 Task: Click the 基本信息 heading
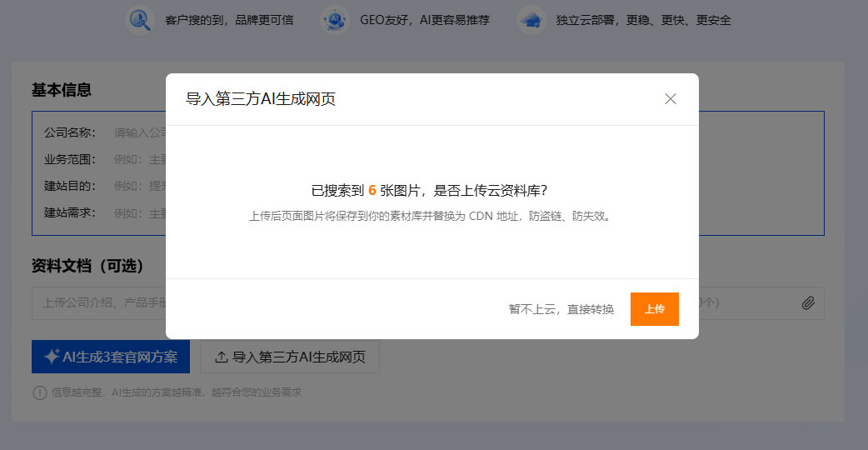click(x=62, y=90)
